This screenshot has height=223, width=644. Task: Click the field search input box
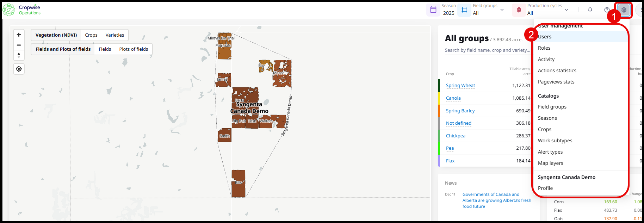487,50
